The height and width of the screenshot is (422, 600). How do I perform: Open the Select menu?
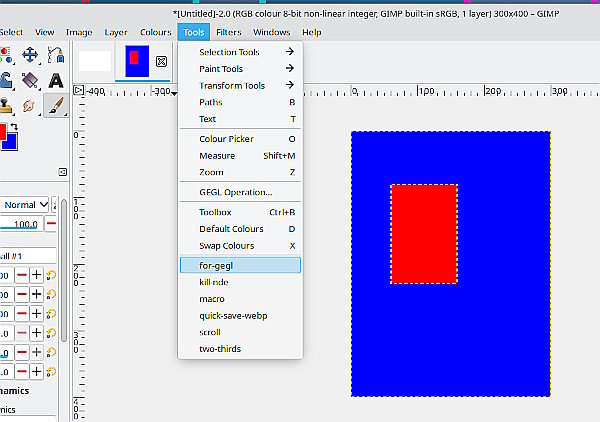[x=11, y=32]
